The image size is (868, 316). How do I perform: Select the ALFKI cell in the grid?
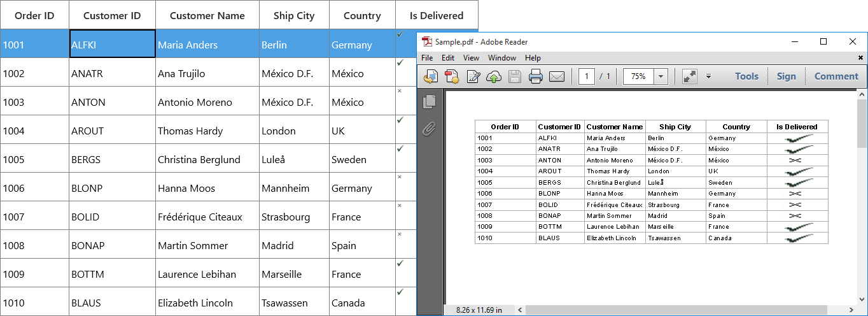pyautogui.click(x=112, y=44)
